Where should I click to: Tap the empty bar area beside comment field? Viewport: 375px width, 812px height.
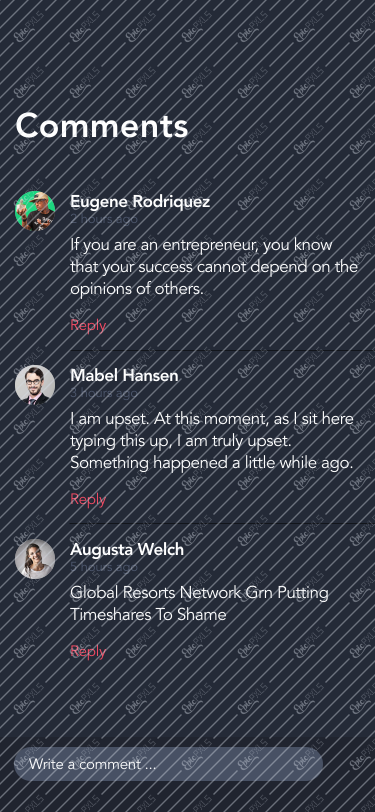click(349, 764)
